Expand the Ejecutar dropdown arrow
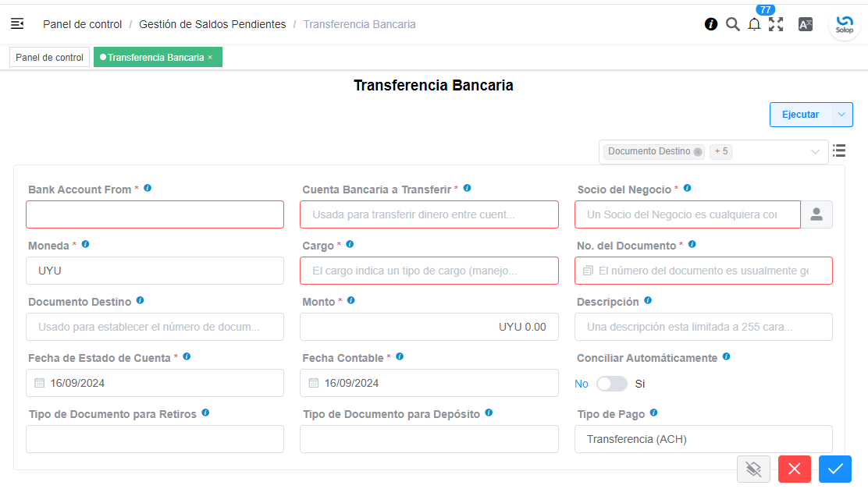868x503 pixels. (841, 115)
